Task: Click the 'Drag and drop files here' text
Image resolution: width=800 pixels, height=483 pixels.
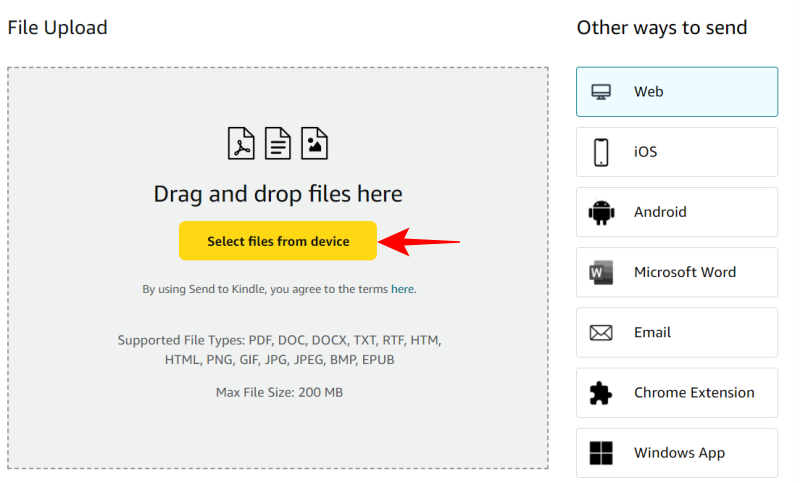Action: click(x=278, y=194)
